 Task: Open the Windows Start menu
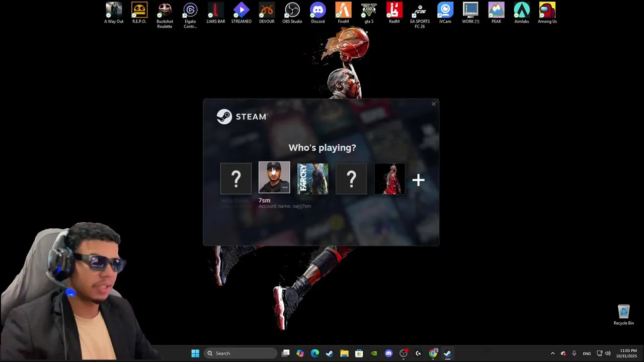tap(195, 353)
